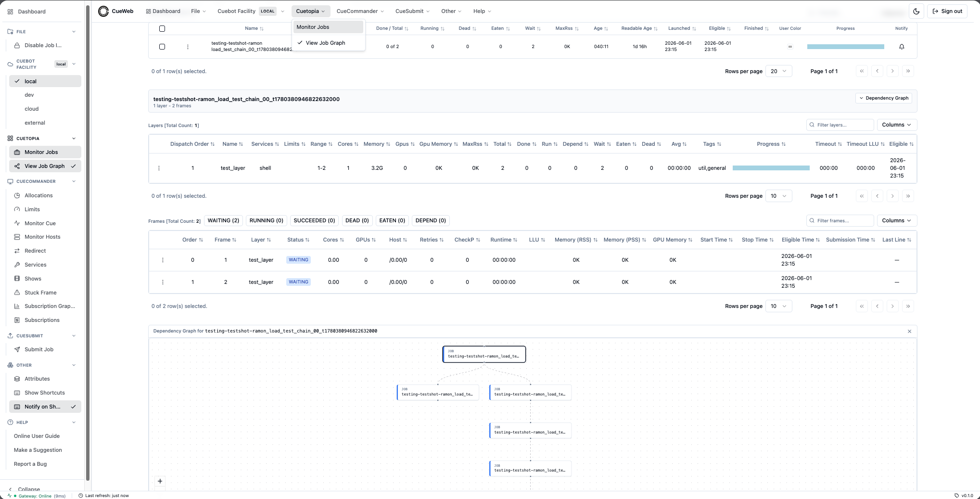Open Stuck Frame in sidebar
The height and width of the screenshot is (499, 980).
pos(44,293)
